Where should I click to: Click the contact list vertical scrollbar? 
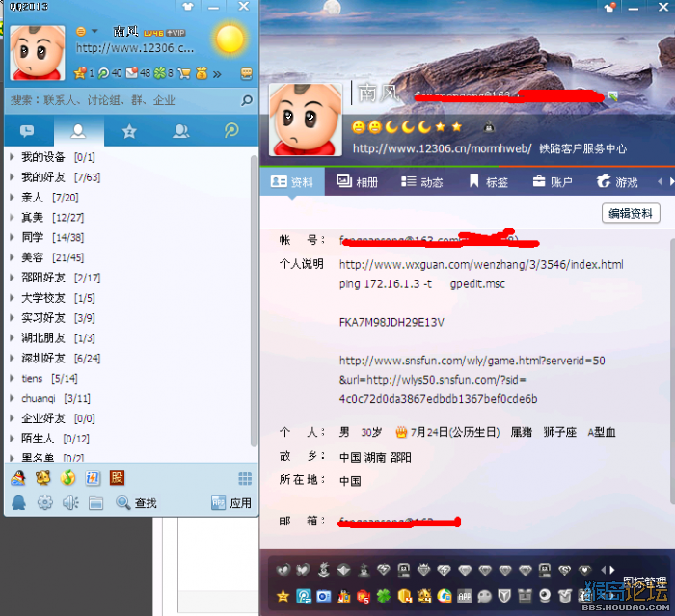[254, 302]
